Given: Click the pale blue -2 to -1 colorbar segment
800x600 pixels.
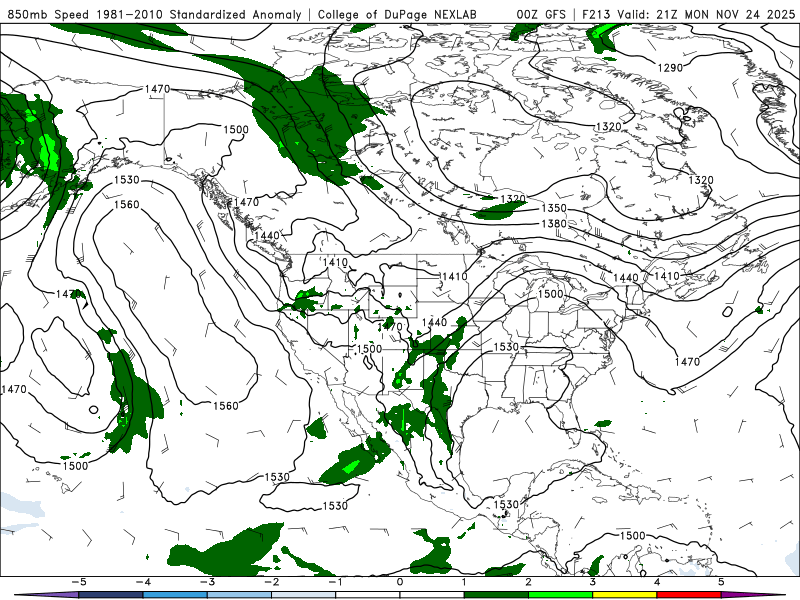Looking at the screenshot, I should click(x=304, y=595).
